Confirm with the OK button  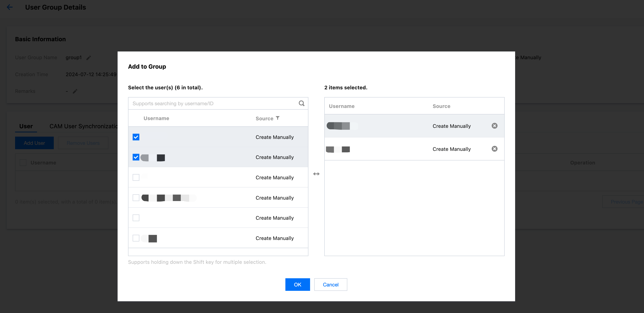pyautogui.click(x=298, y=285)
